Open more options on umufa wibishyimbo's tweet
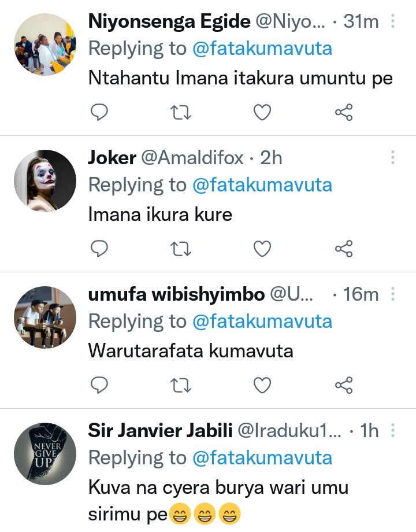416x532 pixels. point(393,294)
